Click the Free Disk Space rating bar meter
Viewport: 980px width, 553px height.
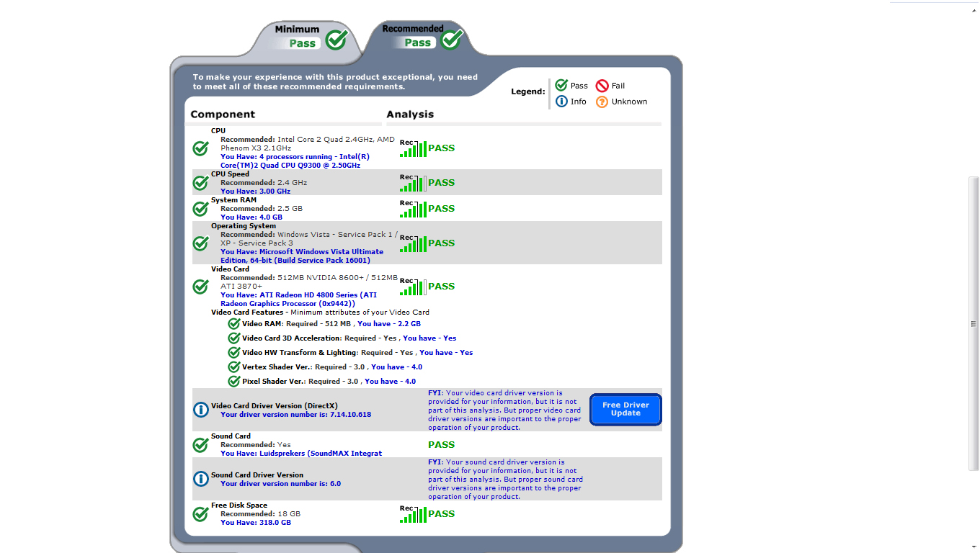pos(413,514)
